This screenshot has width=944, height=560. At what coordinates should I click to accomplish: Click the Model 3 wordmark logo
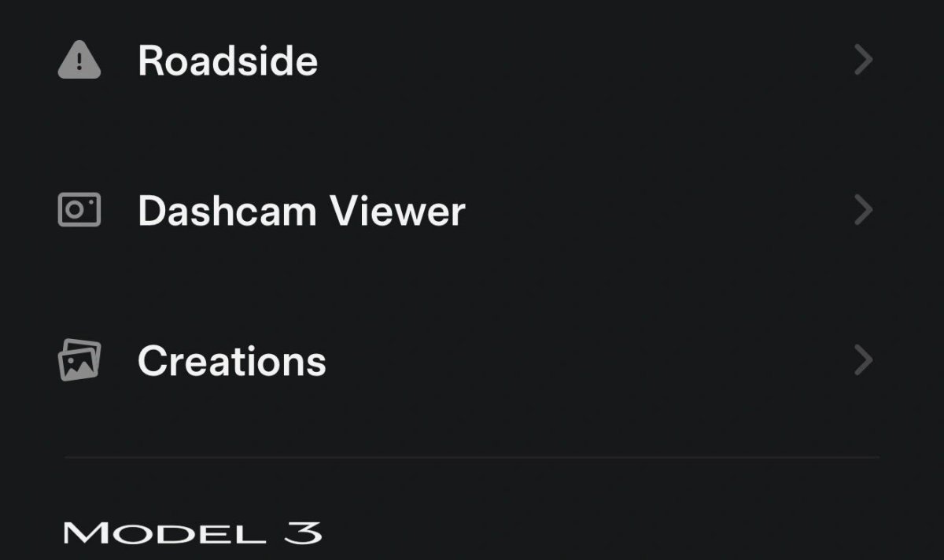[x=192, y=533]
